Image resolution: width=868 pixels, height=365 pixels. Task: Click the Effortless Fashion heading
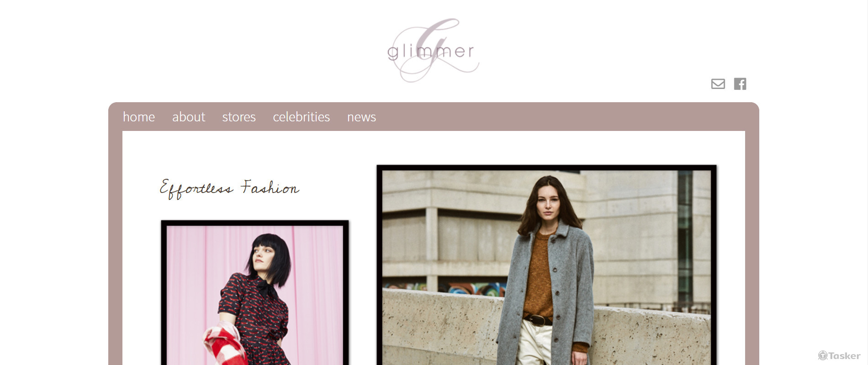(229, 188)
